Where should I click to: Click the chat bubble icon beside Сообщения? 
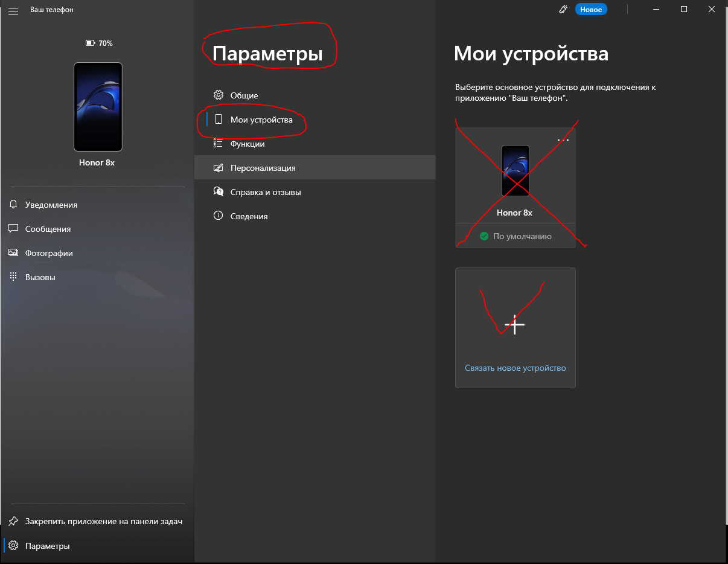pyautogui.click(x=13, y=229)
